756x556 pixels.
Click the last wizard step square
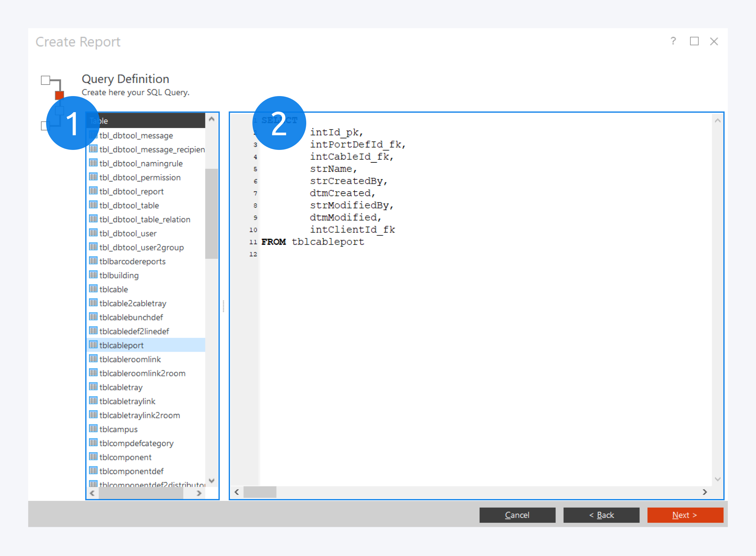pos(44,126)
